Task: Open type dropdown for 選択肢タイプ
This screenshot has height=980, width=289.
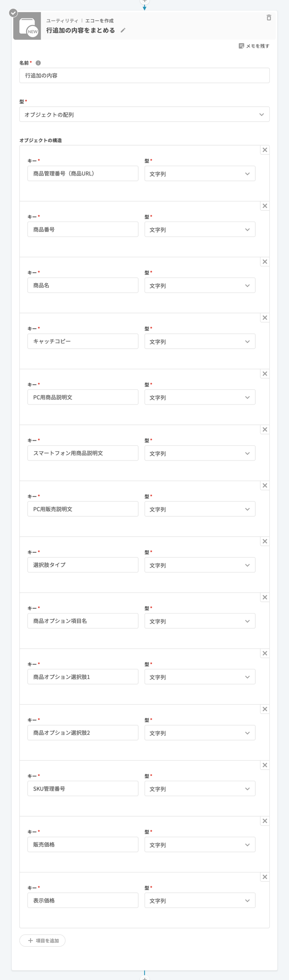Action: point(200,565)
